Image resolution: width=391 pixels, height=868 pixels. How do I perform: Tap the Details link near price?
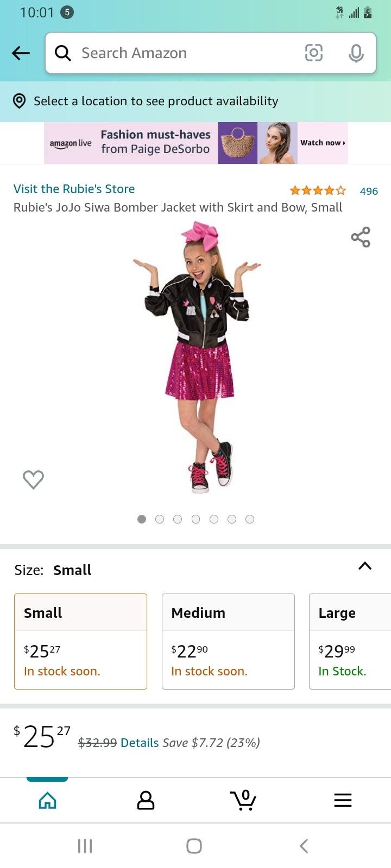pyautogui.click(x=140, y=743)
